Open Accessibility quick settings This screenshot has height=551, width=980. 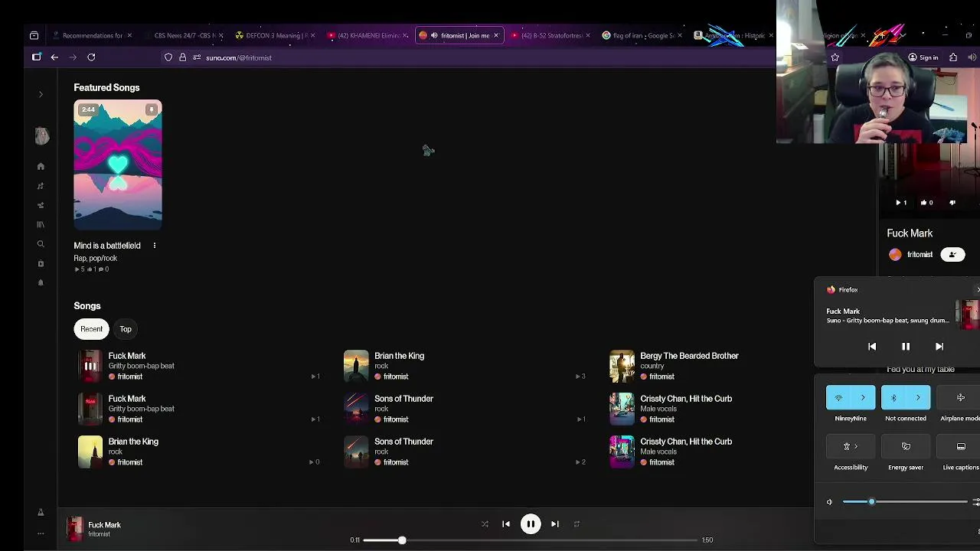click(851, 446)
